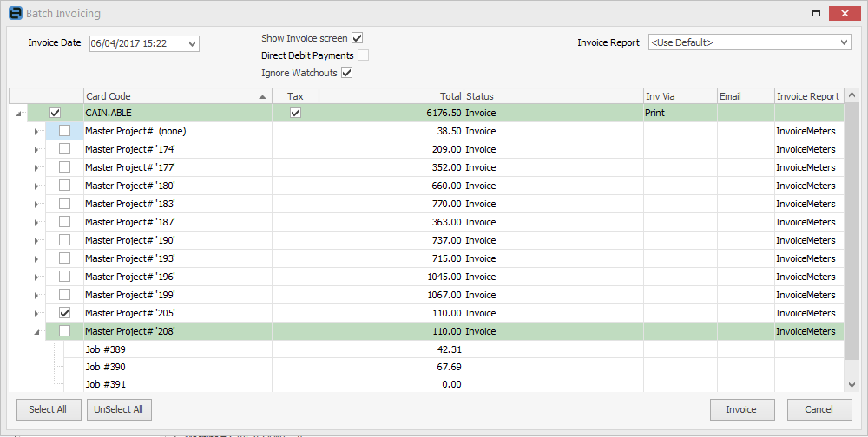Open the Invoice Report dropdown
The height and width of the screenshot is (437, 868).
(x=844, y=42)
